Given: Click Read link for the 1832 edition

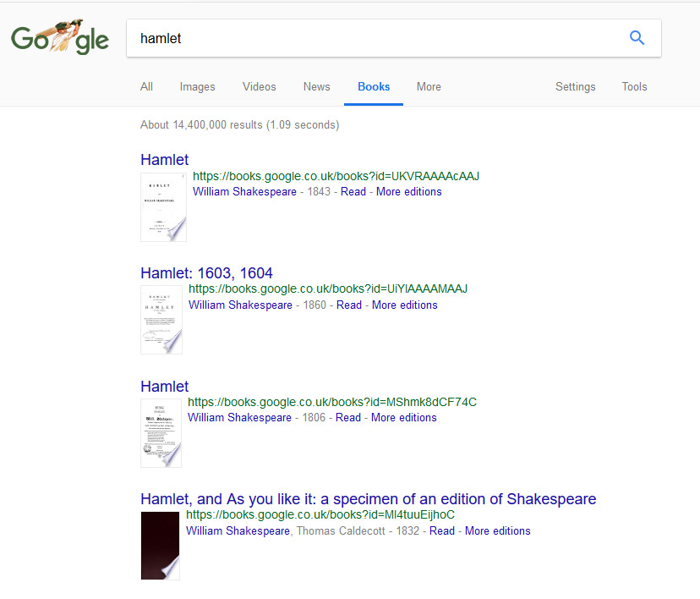Looking at the screenshot, I should coord(442,531).
